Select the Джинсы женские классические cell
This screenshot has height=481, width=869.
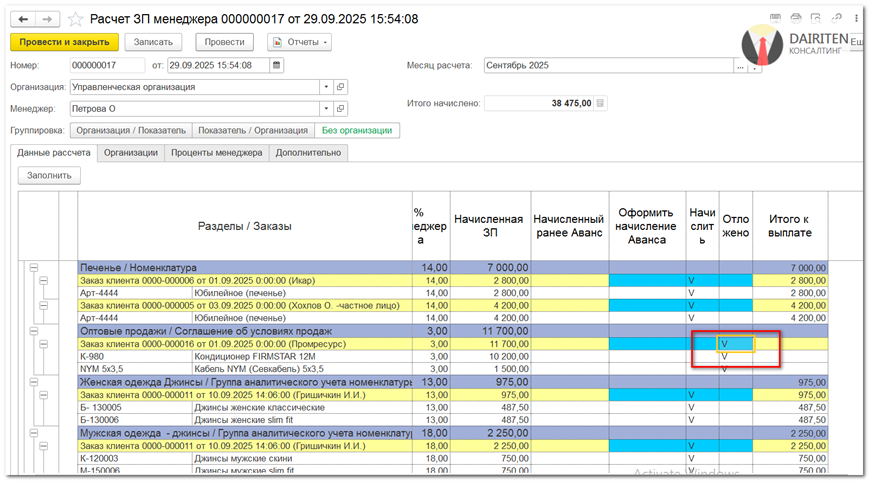pyautogui.click(x=302, y=407)
